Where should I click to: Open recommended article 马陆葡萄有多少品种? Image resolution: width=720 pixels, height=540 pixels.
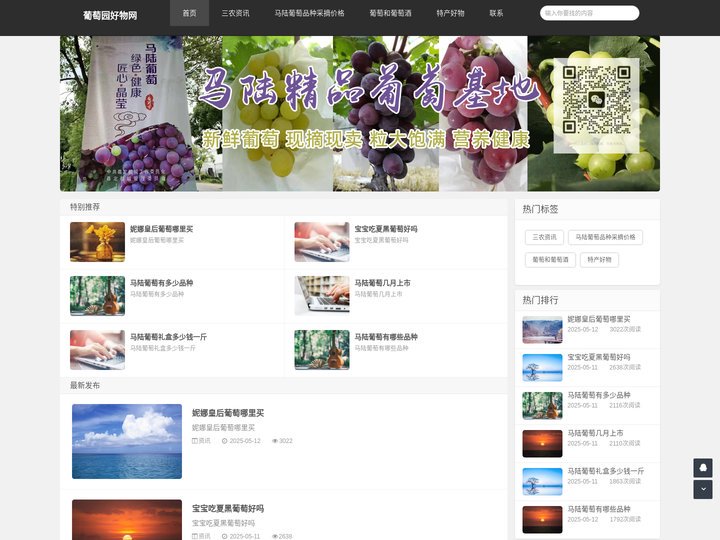click(162, 283)
